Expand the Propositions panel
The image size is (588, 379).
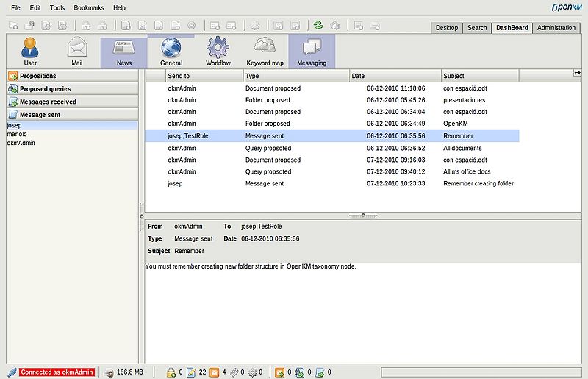(x=72, y=76)
